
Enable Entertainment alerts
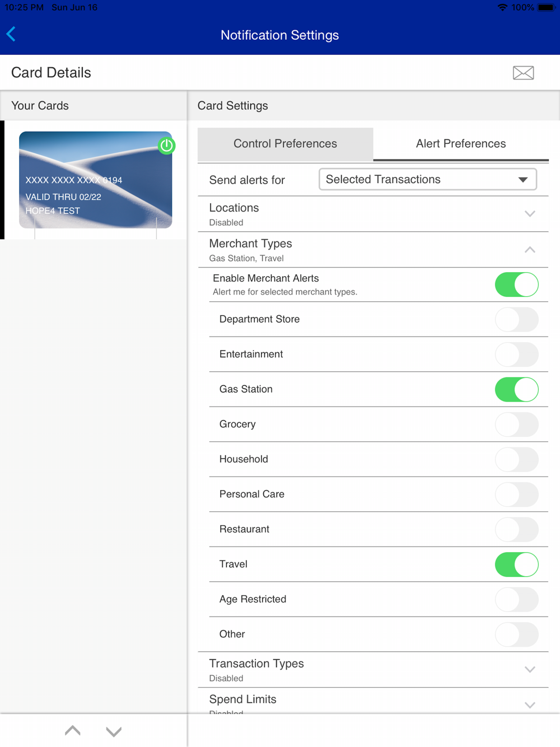click(516, 354)
